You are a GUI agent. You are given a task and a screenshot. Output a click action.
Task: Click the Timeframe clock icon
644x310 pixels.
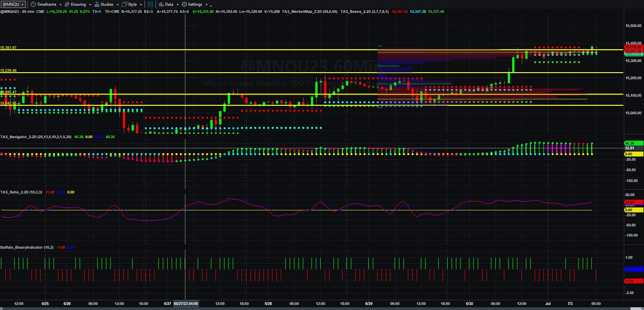33,4
